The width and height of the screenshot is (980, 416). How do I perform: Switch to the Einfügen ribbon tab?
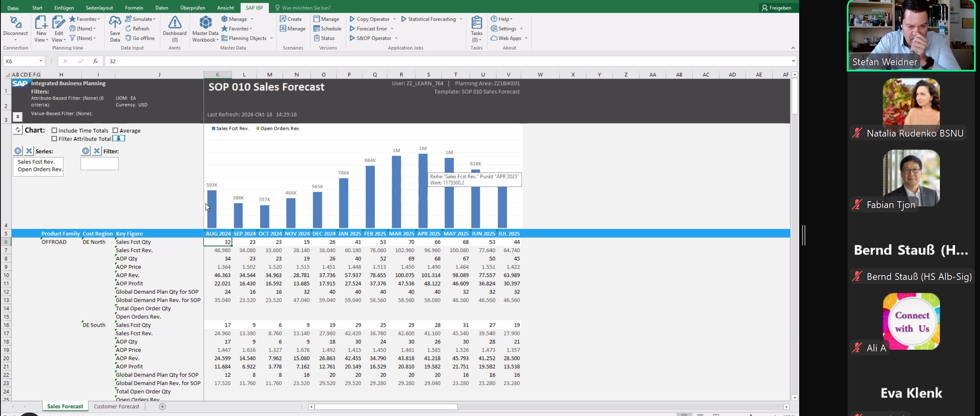click(64, 8)
